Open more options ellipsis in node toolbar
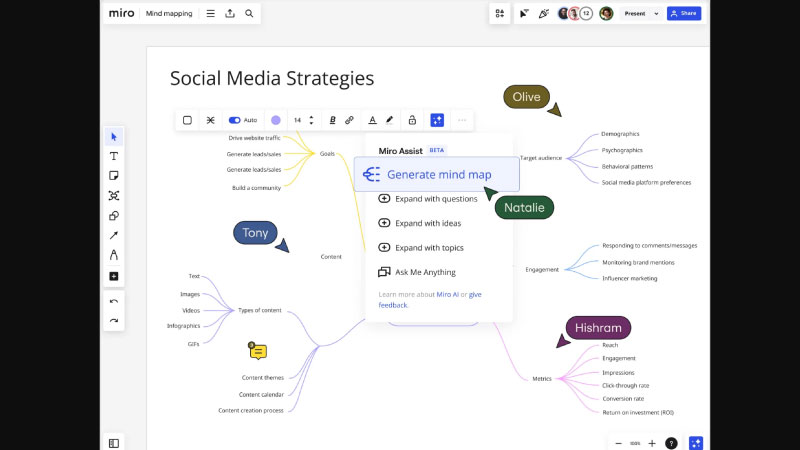Screen dimensions: 800x450 [462, 120]
